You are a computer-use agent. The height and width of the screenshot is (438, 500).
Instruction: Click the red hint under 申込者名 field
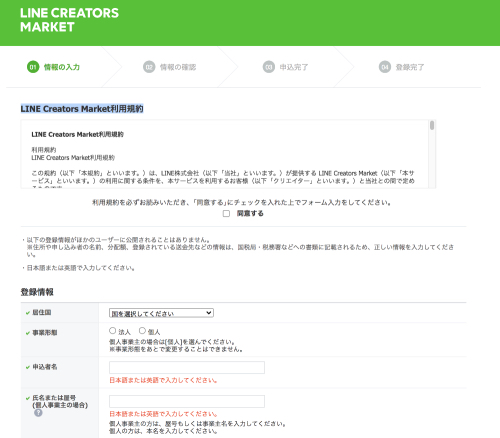(163, 380)
